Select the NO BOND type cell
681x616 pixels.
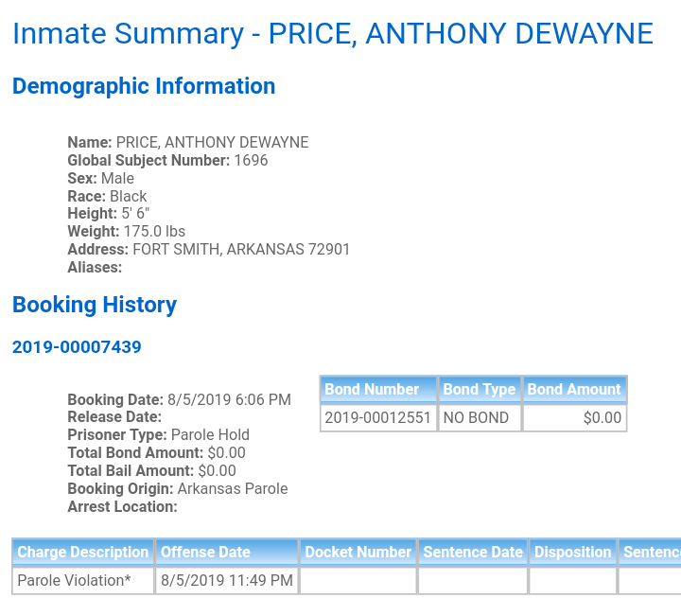[480, 418]
